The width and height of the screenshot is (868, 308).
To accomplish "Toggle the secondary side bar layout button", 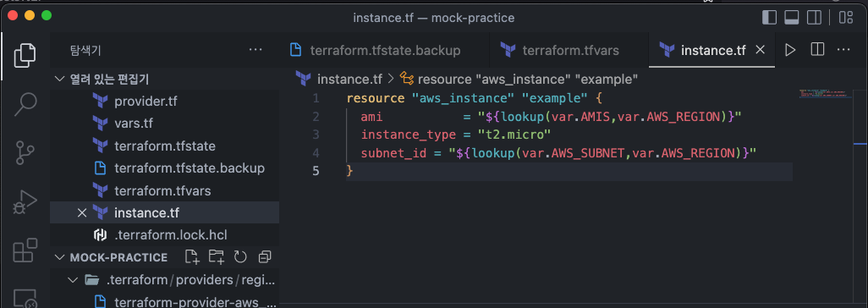I will tap(815, 18).
